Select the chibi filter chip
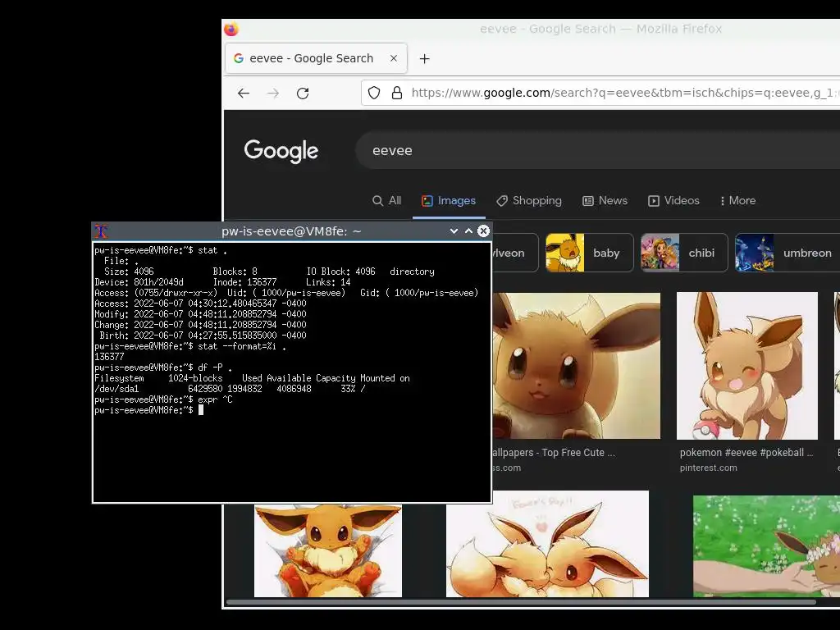Image resolution: width=840 pixels, height=630 pixels. click(x=684, y=253)
